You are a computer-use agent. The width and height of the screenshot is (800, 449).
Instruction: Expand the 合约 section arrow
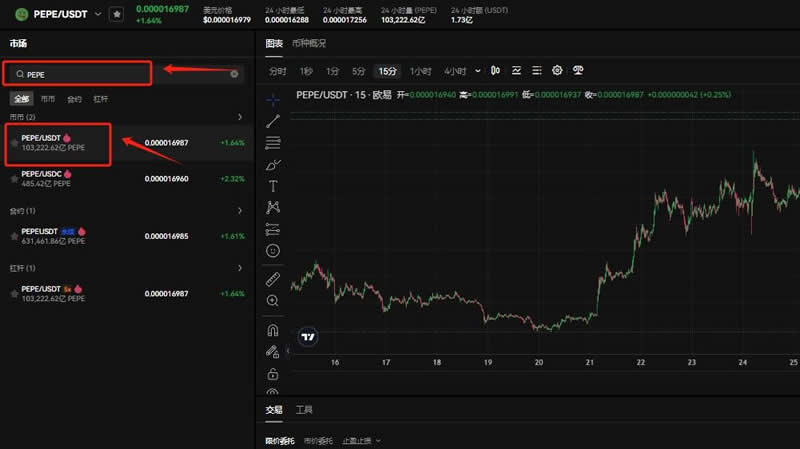coord(240,211)
